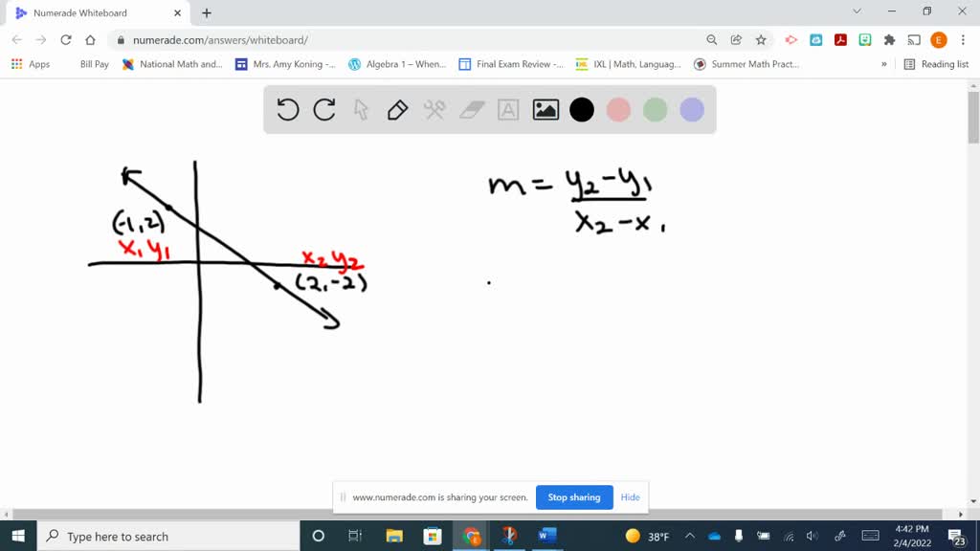
Task: Open the Chrome three-dot menu
Action: coord(962,41)
